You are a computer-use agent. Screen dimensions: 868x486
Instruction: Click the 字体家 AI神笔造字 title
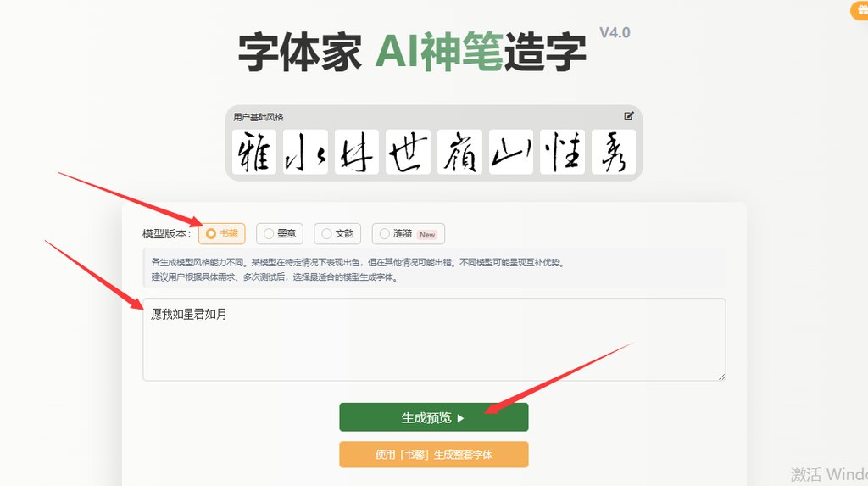413,52
